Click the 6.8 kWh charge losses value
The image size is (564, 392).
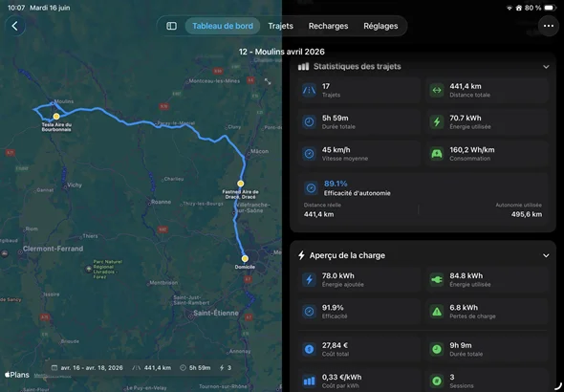click(464, 308)
